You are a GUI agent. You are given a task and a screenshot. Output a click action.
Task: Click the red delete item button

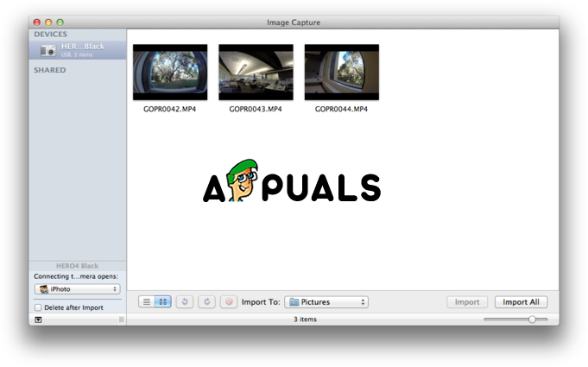click(229, 301)
